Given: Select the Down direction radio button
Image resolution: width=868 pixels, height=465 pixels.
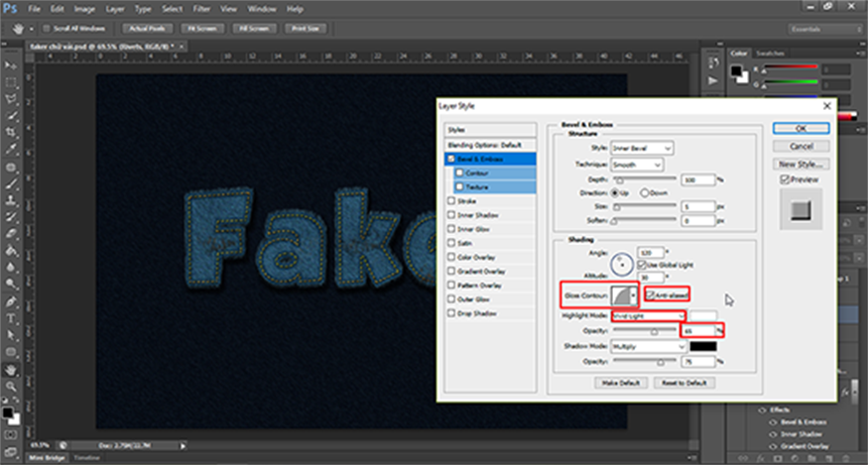Looking at the screenshot, I should (x=646, y=192).
